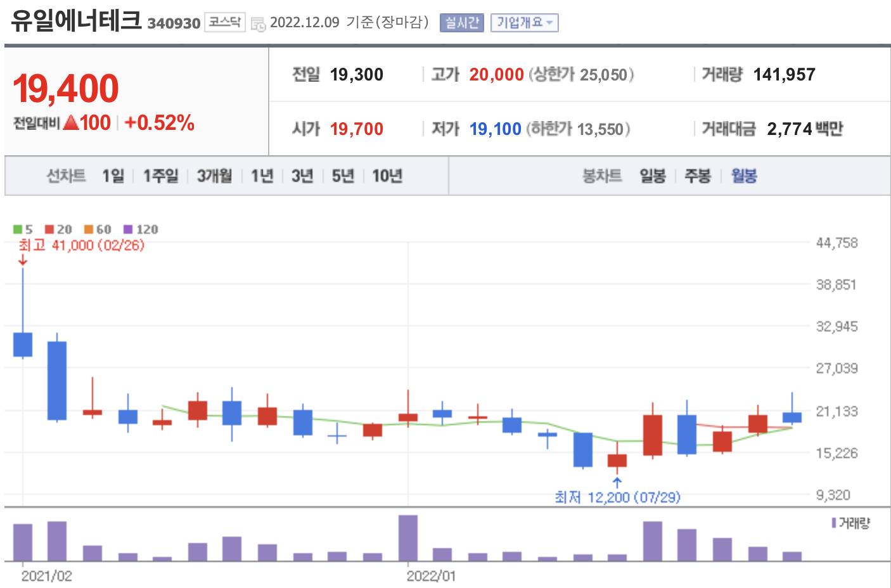The height and width of the screenshot is (588, 891).
Task: Click the 저가 value 19,100
Action: click(x=496, y=129)
